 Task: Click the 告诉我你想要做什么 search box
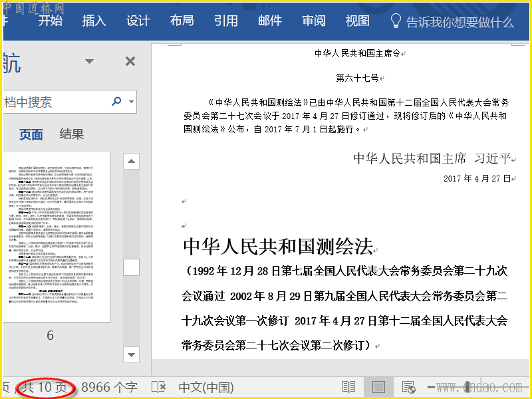click(460, 23)
